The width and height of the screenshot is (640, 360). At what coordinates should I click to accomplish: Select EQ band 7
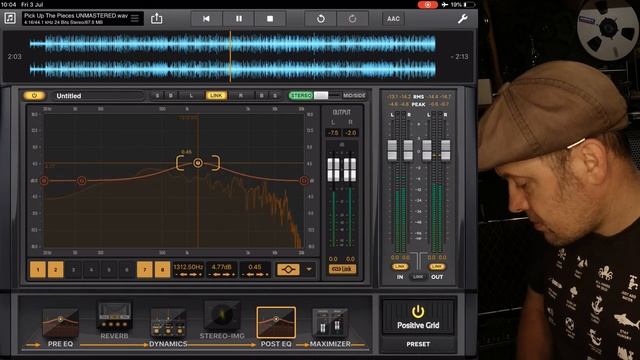(144, 269)
